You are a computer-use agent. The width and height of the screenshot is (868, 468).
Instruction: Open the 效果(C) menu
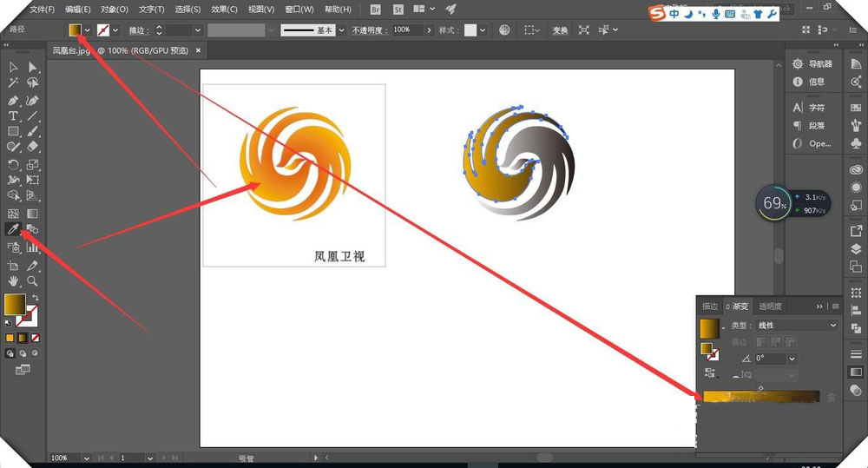(x=224, y=10)
